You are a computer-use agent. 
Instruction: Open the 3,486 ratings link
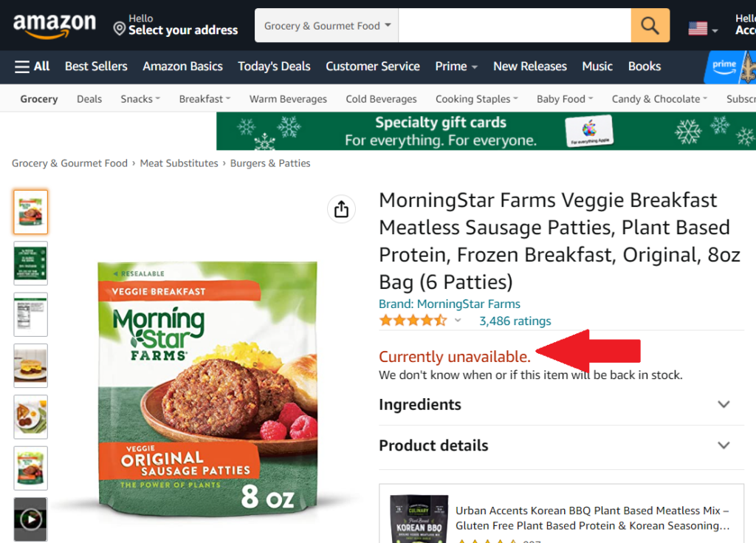pos(515,321)
